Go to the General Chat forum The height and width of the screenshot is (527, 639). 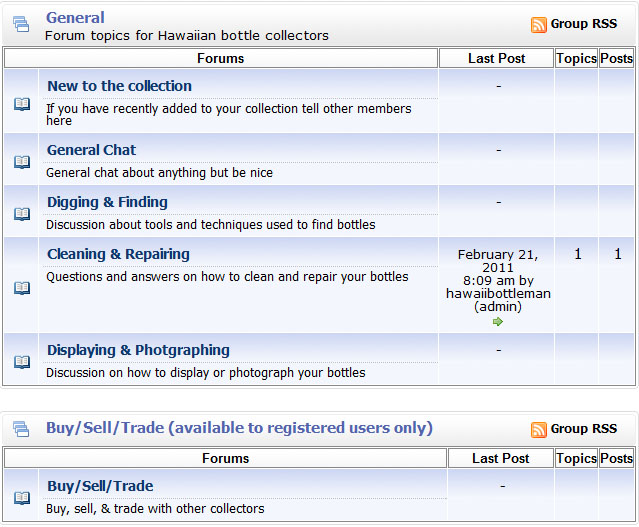click(91, 150)
